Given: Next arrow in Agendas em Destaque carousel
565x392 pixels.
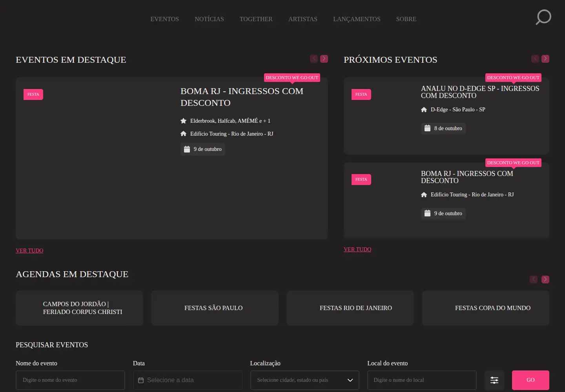Looking at the screenshot, I should coord(545,279).
